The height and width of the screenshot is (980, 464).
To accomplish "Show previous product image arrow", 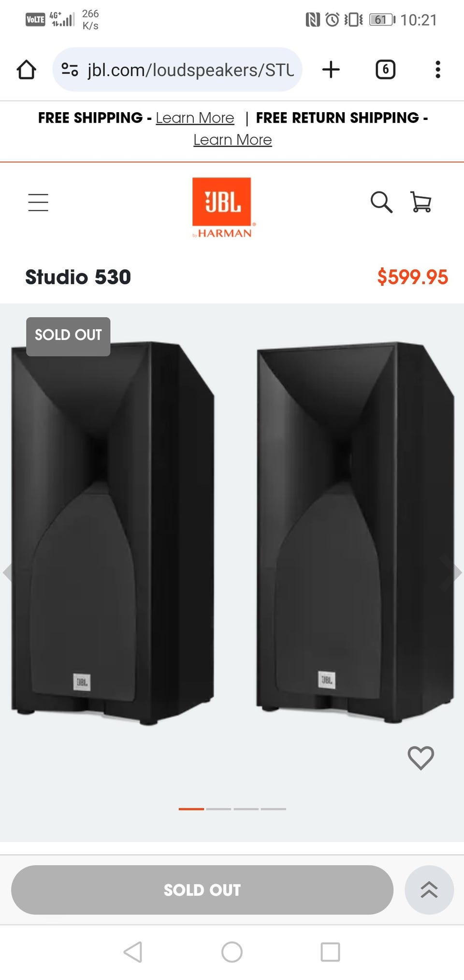I will point(7,572).
